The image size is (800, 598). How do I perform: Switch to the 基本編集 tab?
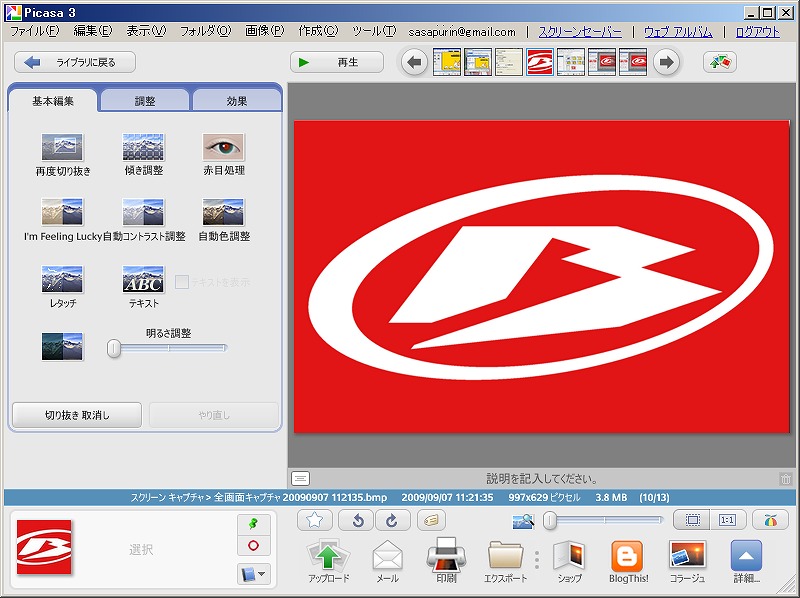pyautogui.click(x=53, y=101)
